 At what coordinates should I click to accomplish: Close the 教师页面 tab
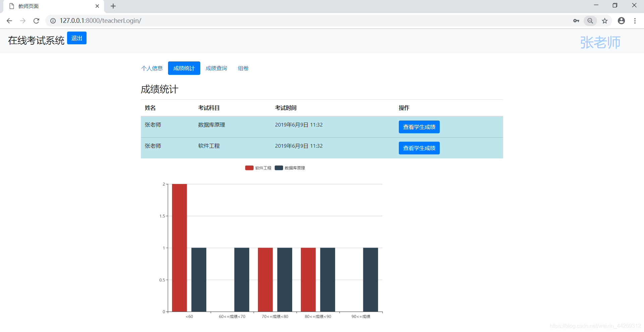97,6
